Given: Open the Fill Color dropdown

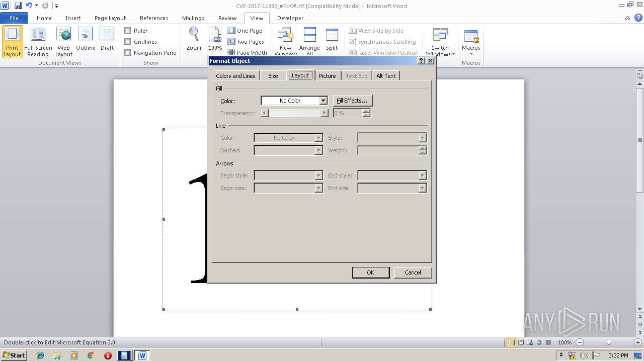Looking at the screenshot, I should (x=324, y=101).
